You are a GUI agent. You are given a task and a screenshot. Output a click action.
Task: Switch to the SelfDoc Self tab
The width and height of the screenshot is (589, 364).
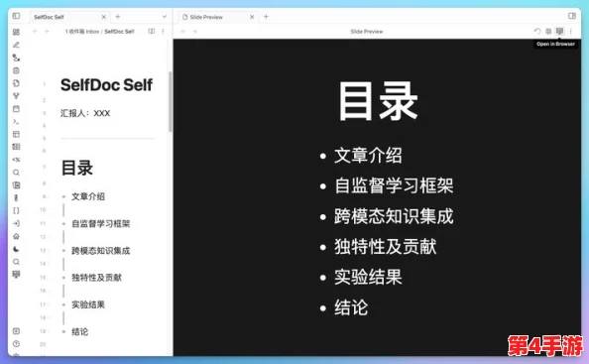click(49, 17)
